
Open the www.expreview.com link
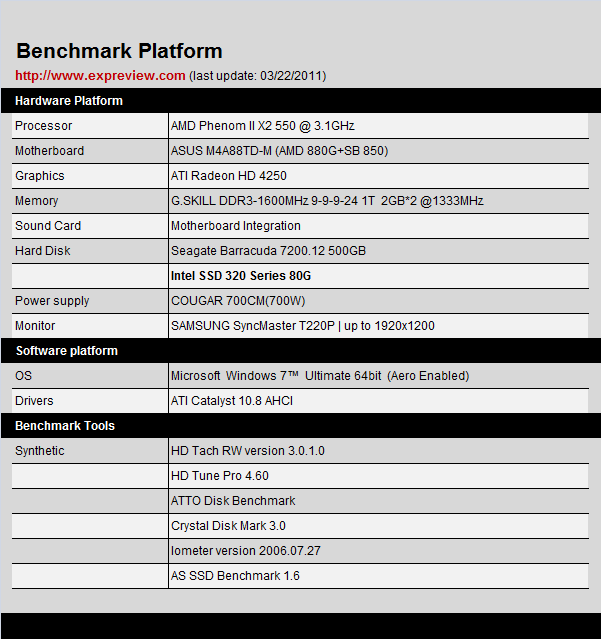click(x=100, y=75)
